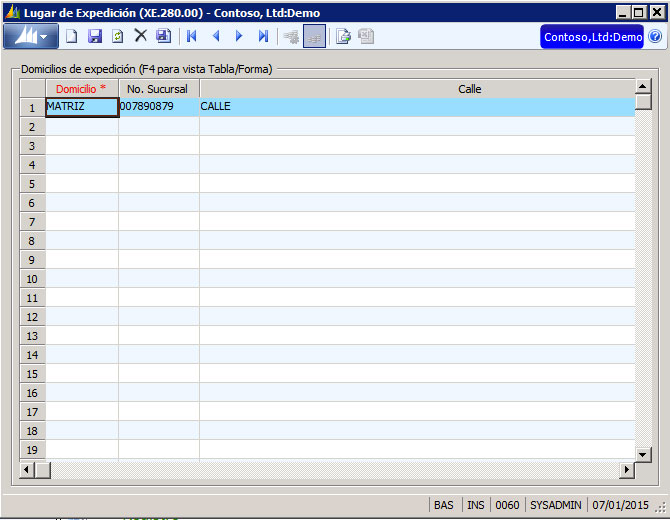Viewport: 670px width, 520px height.
Task: Go to the previous record
Action: (x=215, y=36)
